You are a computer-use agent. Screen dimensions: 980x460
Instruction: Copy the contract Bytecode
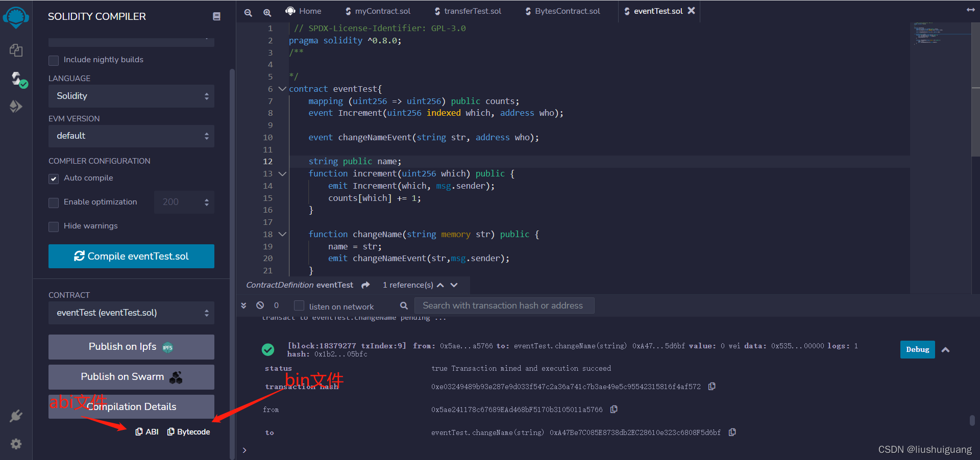click(x=189, y=432)
